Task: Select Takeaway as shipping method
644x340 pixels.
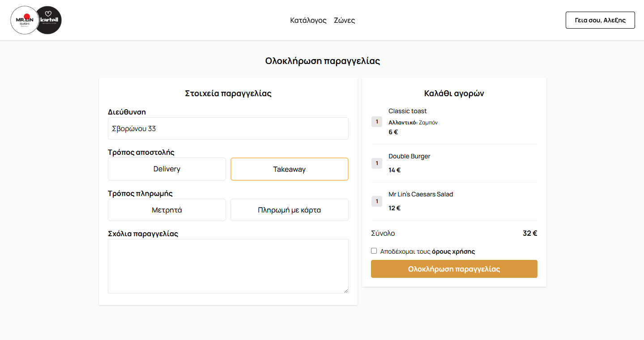Action: (289, 169)
